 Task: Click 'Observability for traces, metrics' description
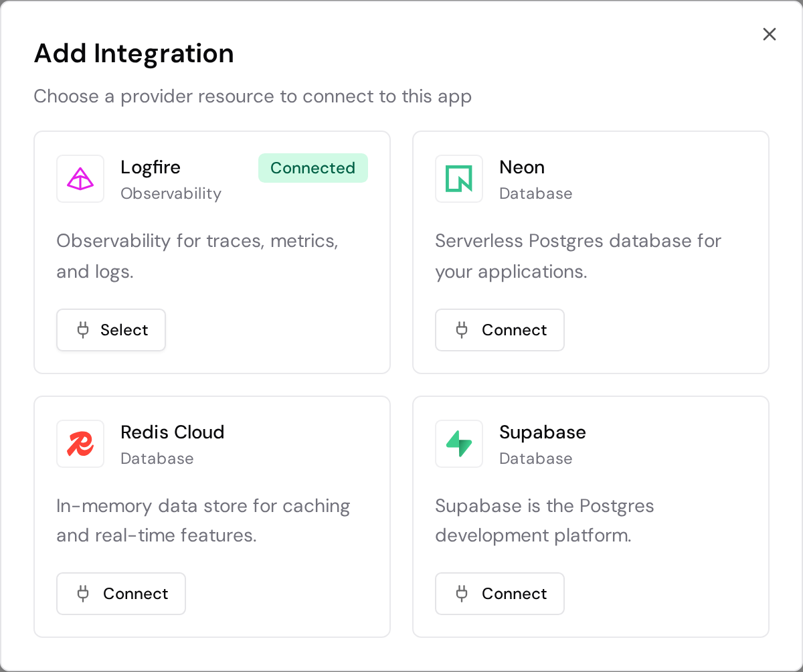click(197, 256)
